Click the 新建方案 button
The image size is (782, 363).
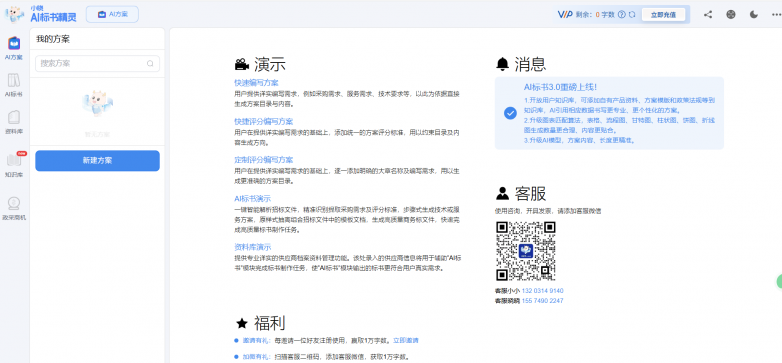click(97, 161)
